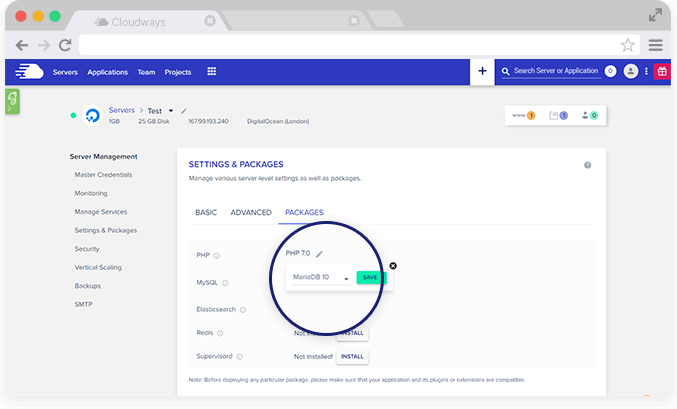Image resolution: width=677 pixels, height=409 pixels.
Task: Click the Search Server or Application field
Action: coord(554,71)
